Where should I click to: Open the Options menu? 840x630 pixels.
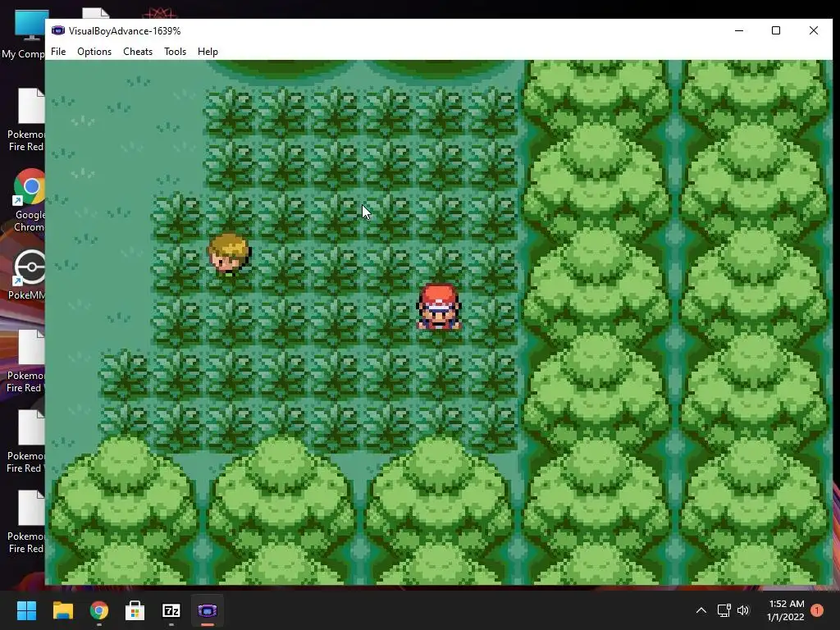click(94, 52)
